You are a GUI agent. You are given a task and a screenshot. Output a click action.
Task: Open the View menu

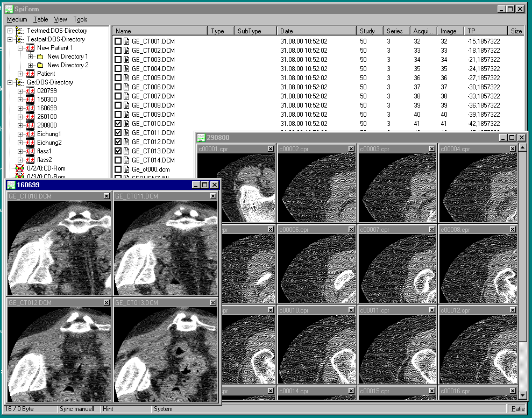point(60,19)
